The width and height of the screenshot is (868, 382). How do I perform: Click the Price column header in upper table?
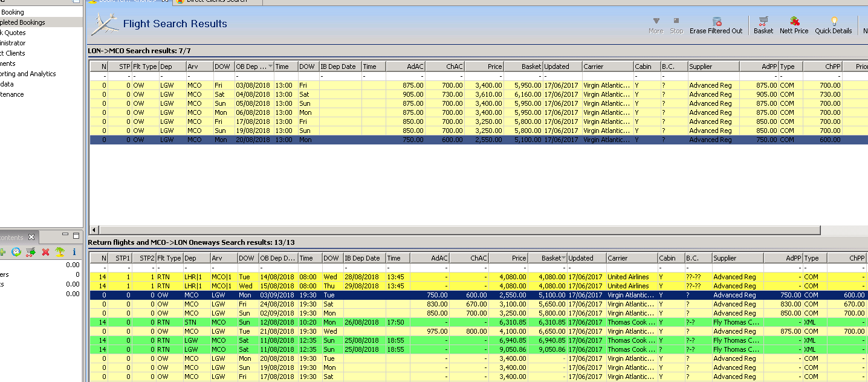click(x=484, y=66)
